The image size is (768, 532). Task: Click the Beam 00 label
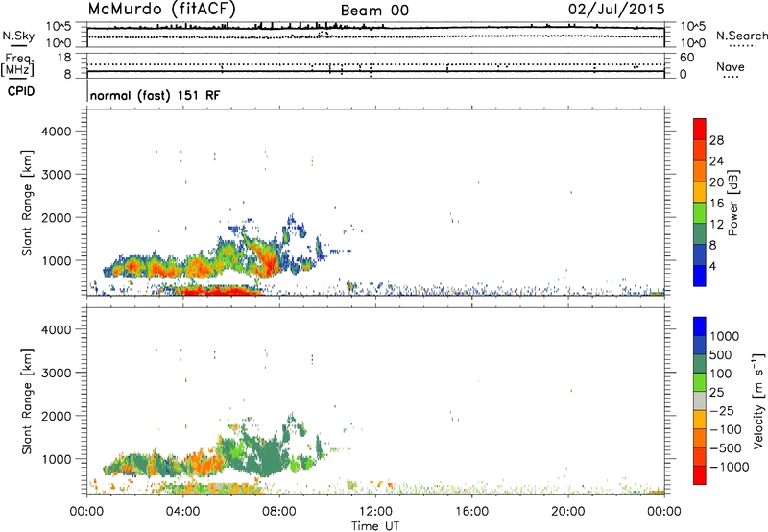(x=374, y=11)
